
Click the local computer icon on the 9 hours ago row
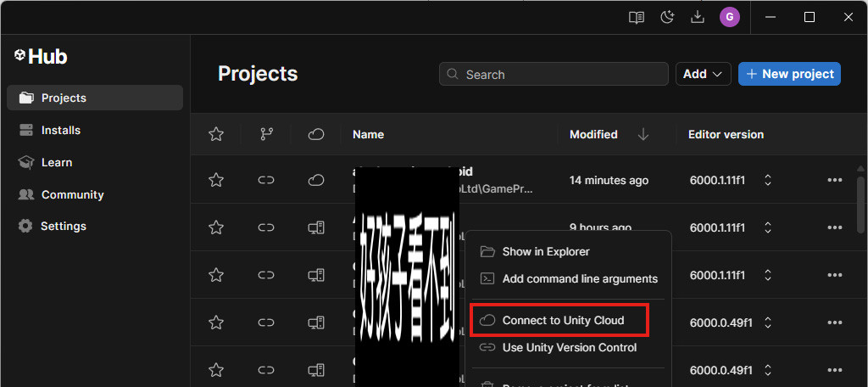tap(315, 227)
